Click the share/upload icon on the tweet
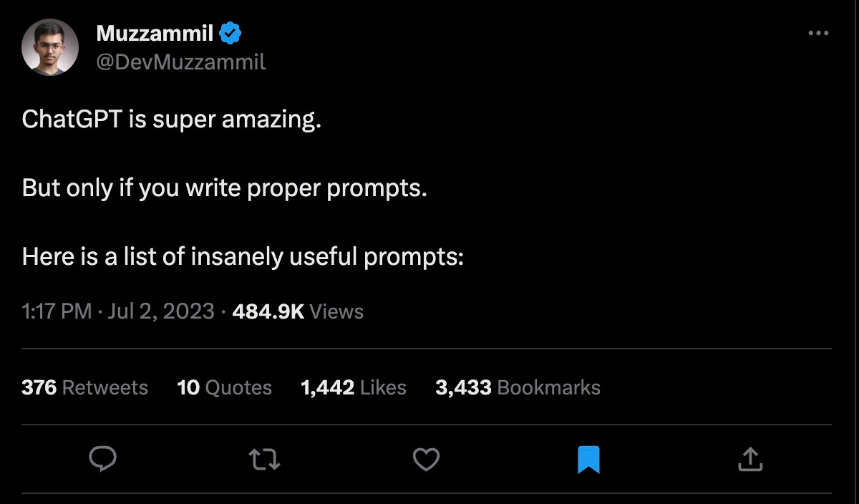Screen dimensions: 859x504 click(x=749, y=460)
